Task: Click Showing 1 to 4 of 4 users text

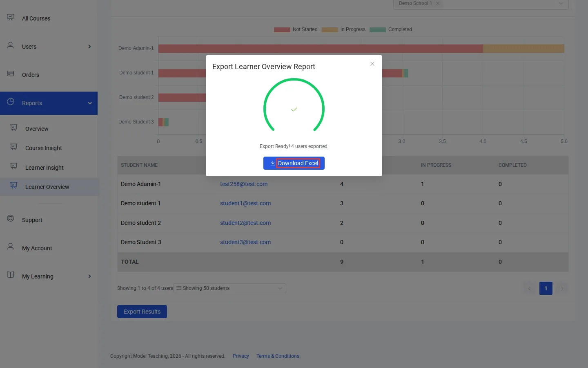Action: [x=145, y=288]
